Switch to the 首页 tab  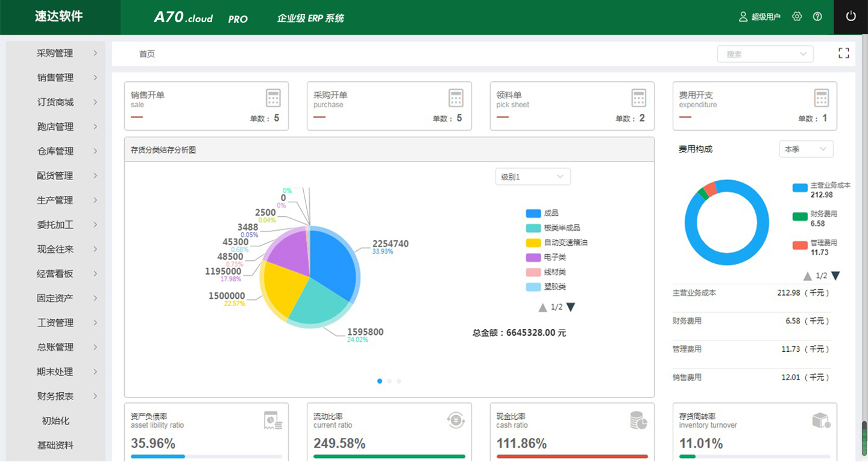tap(147, 54)
